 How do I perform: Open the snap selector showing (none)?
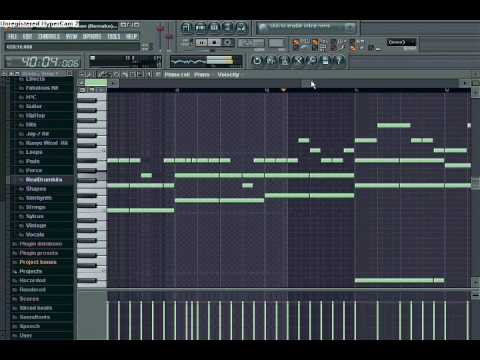(401, 42)
